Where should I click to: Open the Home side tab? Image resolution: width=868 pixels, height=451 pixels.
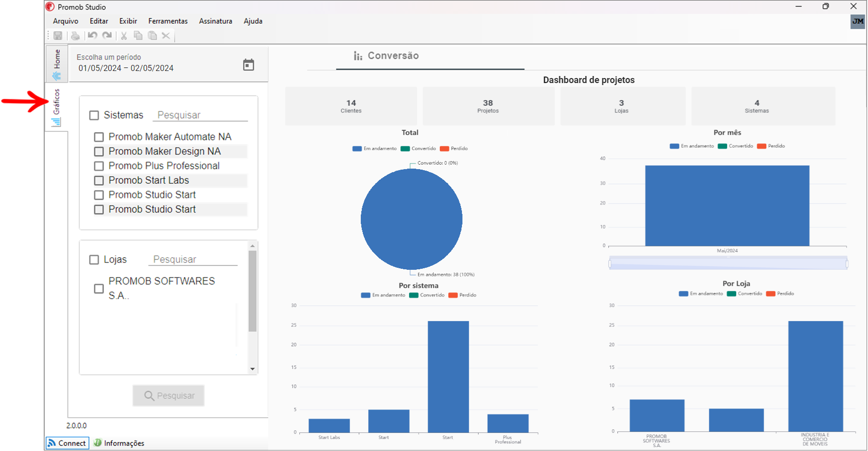pyautogui.click(x=57, y=64)
